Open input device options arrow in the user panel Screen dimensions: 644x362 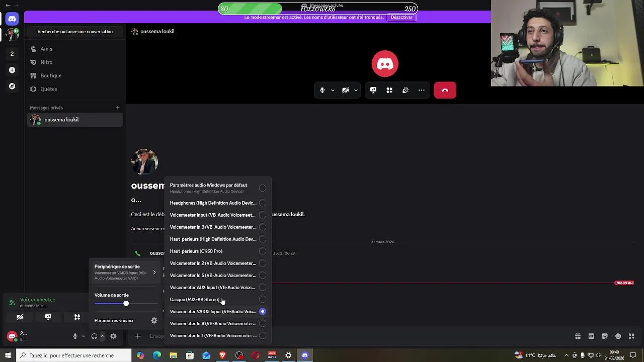[83, 336]
